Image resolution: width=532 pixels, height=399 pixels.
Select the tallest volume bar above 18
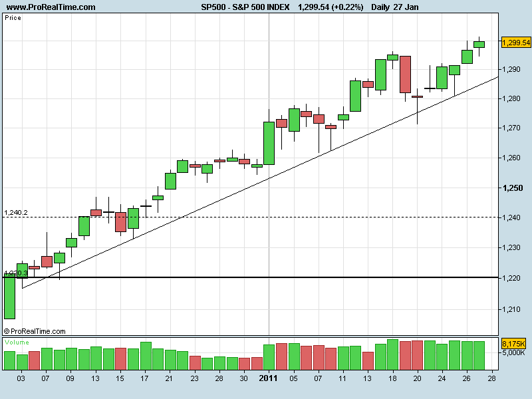tap(392, 354)
